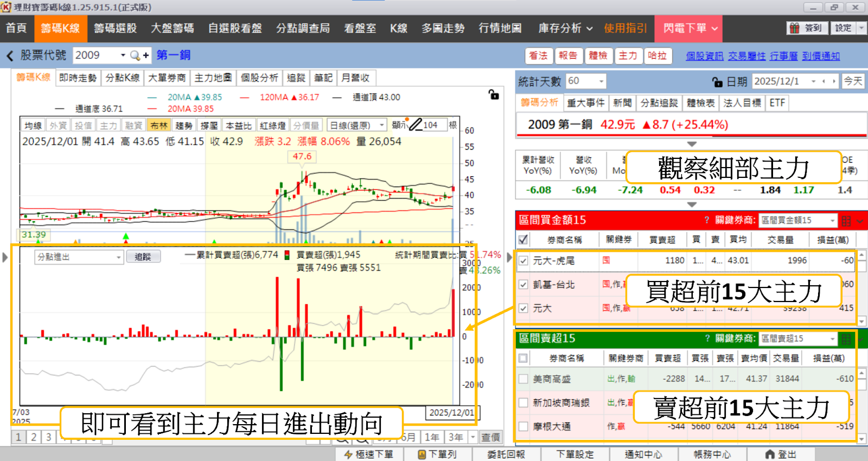Open the stock code 2009 dropdown
Image resolution: width=868 pixels, height=461 pixels.
pyautogui.click(x=123, y=55)
